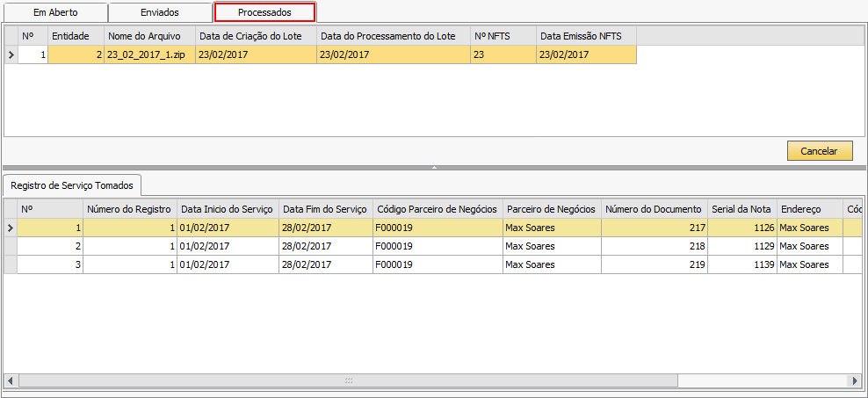Image resolution: width=868 pixels, height=398 pixels.
Task: Click 28/02/2017 end date in row 2
Action: [325, 246]
